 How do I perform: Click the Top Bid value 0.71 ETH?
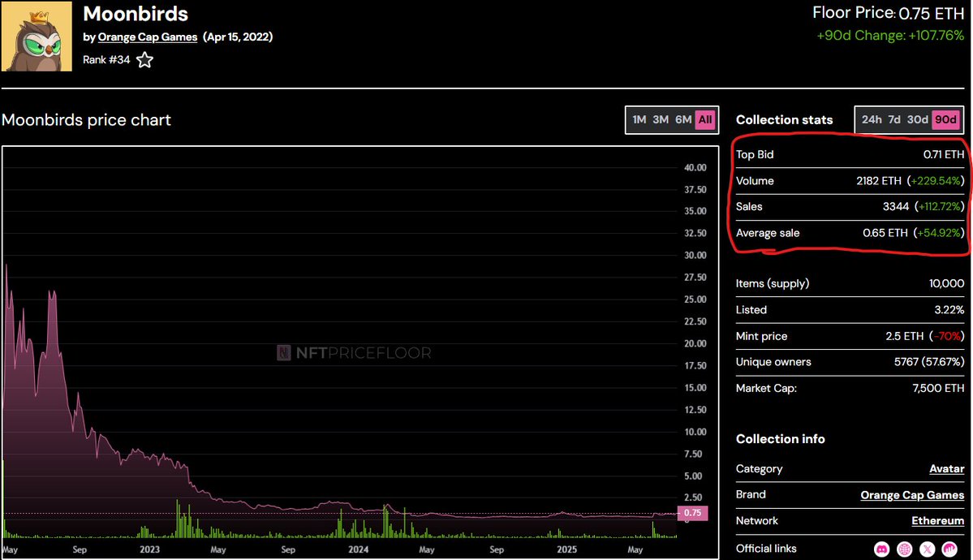944,154
